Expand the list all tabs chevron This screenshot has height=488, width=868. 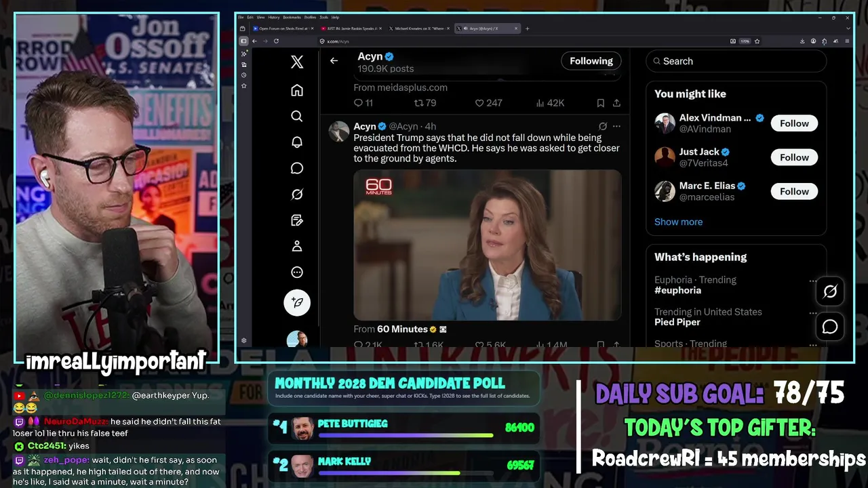tap(848, 28)
